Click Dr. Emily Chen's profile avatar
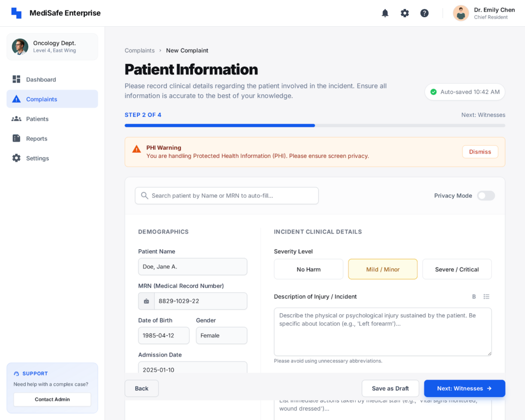Image resolution: width=525 pixels, height=420 pixels. (460, 13)
